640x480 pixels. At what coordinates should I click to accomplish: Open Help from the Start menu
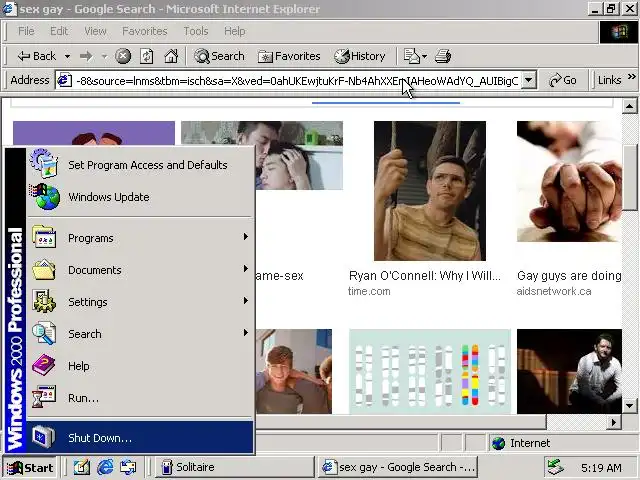point(140,366)
